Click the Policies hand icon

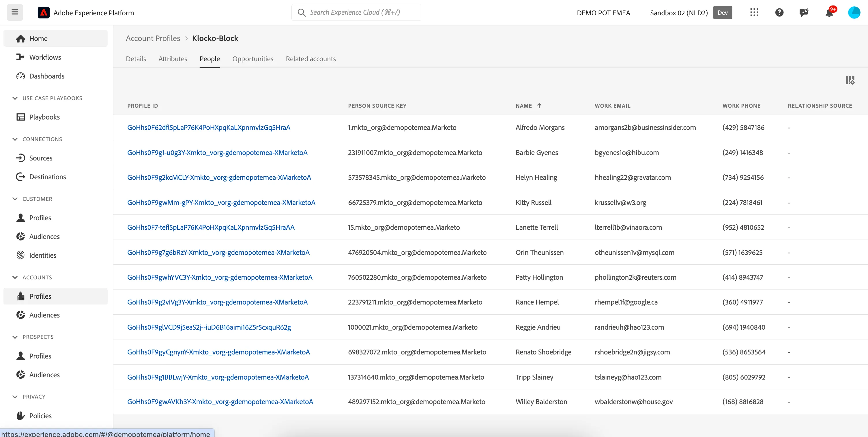coord(20,416)
